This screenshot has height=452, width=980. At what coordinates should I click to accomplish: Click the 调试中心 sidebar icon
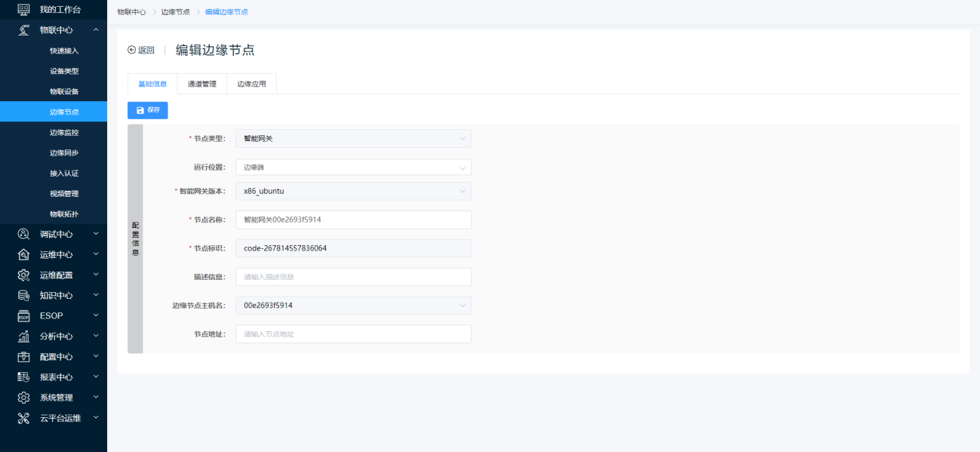(x=23, y=235)
